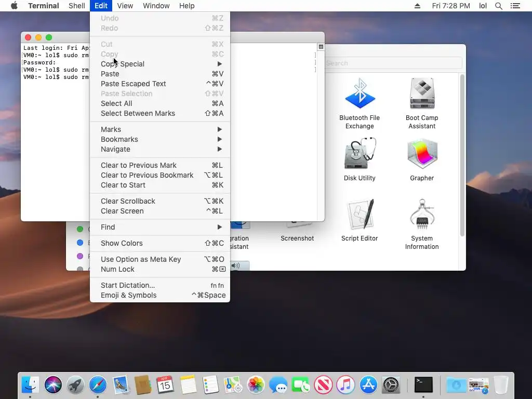The width and height of the screenshot is (532, 399).
Task: Open Boot Camp Assistant in the Finder window
Action: click(x=422, y=94)
